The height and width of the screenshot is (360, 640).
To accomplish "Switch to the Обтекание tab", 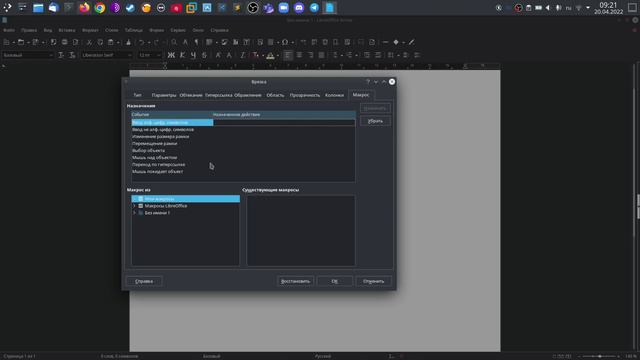I will point(191,95).
